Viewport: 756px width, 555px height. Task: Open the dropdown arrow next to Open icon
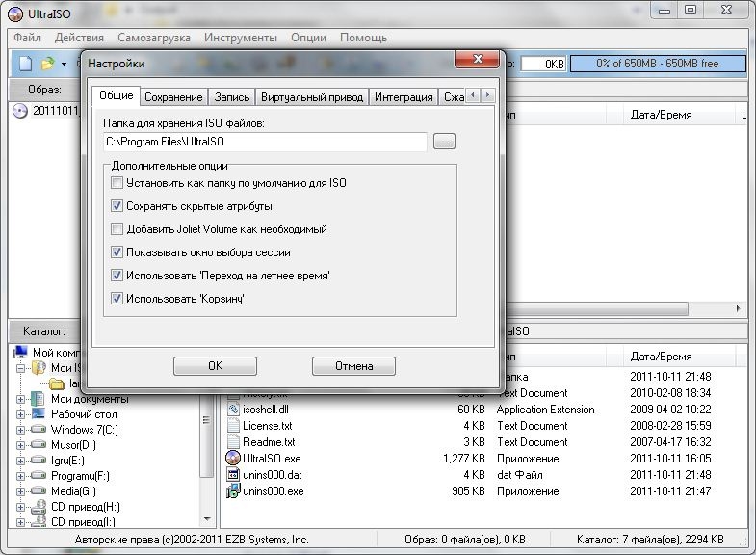click(64, 64)
